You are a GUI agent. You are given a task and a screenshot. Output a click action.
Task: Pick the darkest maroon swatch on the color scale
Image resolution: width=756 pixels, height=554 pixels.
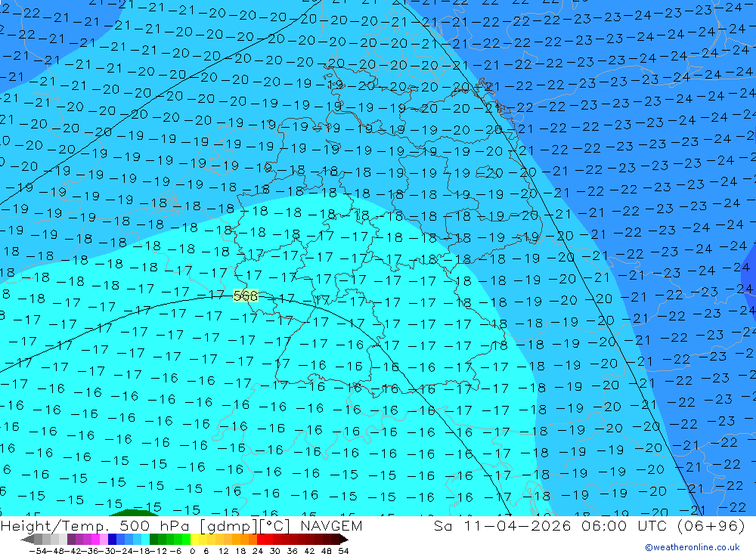335,540
